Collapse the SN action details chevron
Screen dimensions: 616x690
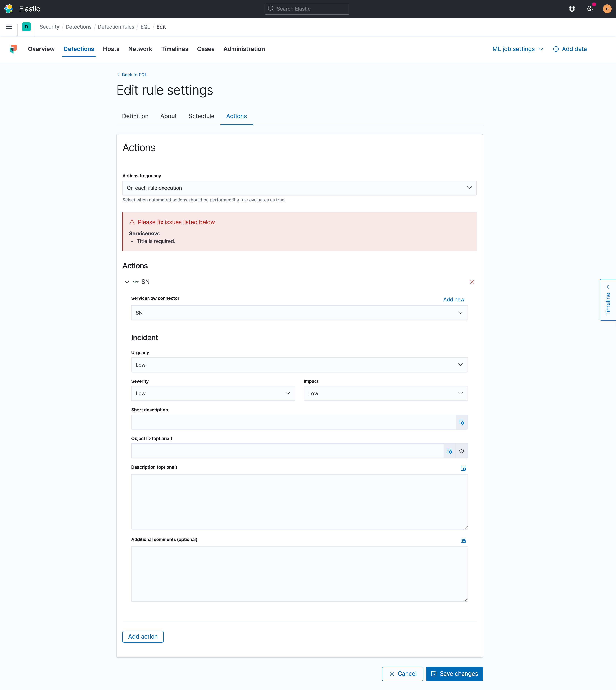[127, 282]
